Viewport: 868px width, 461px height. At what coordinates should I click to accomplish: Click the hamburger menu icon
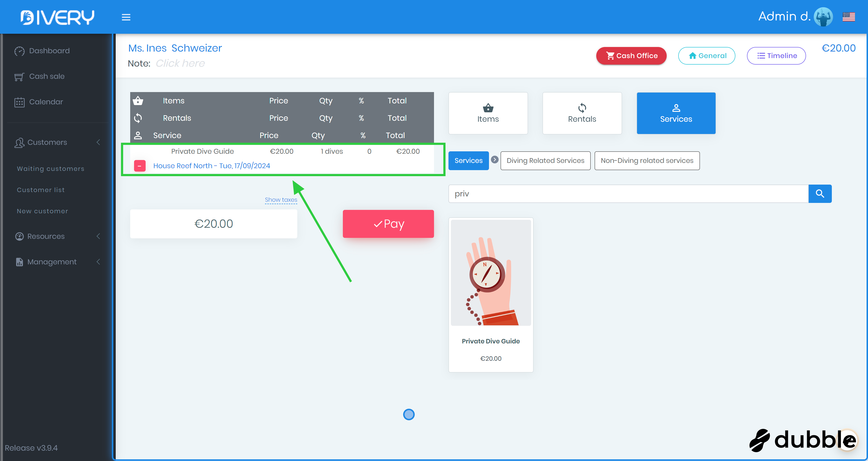(126, 17)
